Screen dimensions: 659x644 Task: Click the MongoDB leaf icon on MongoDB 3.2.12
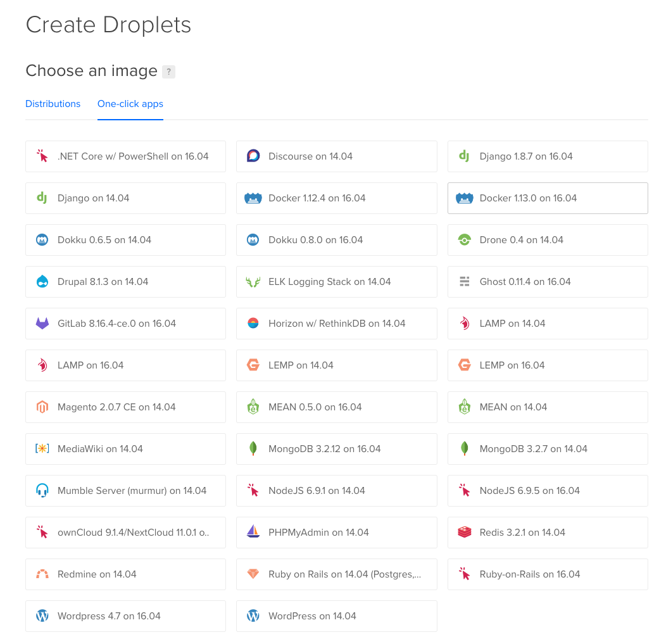tap(253, 449)
